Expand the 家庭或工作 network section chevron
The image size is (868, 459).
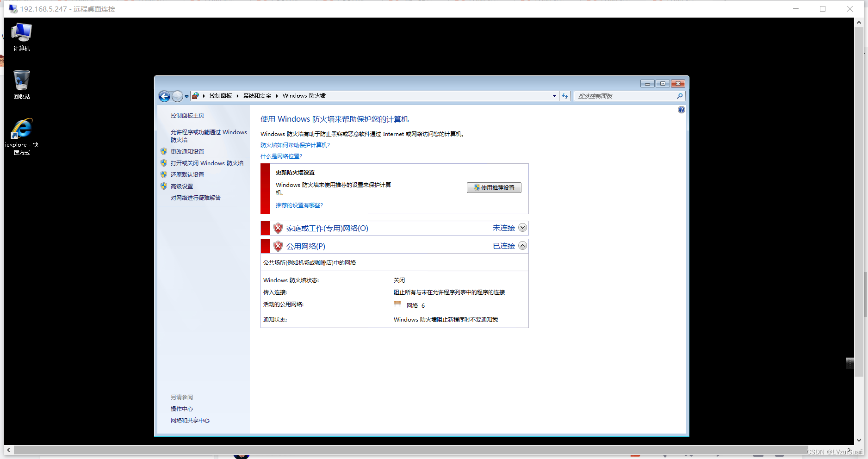tap(522, 228)
